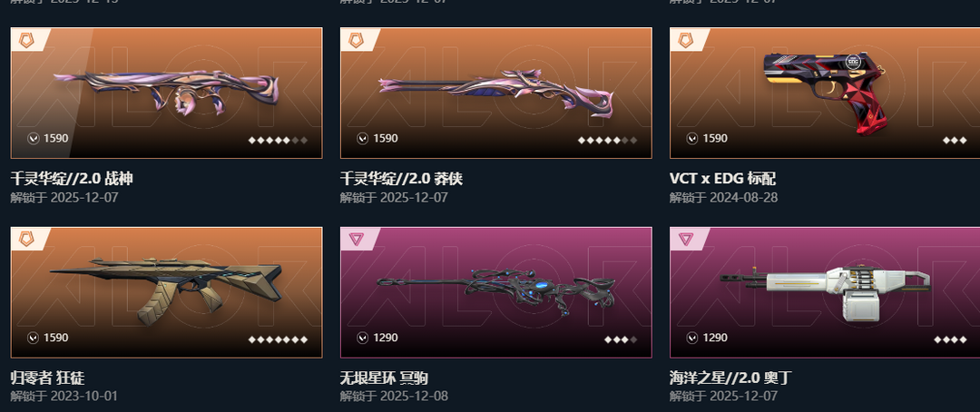Click the 无垠星环 冥驹 skin title text

384,378
